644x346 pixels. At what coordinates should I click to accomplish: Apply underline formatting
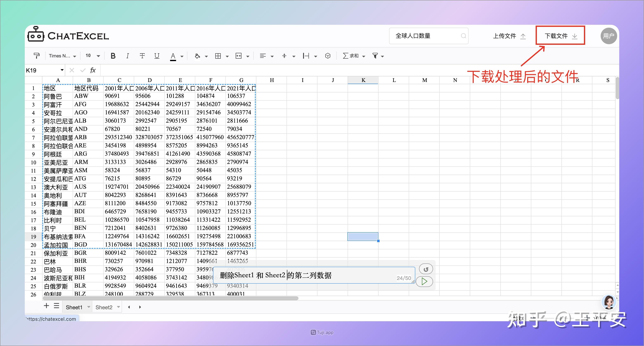click(x=157, y=56)
